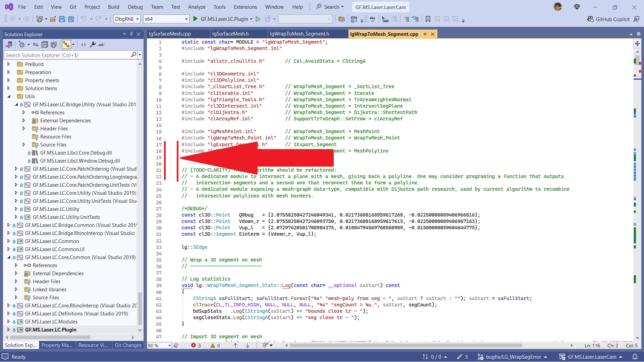Open the Build menu
The image size is (644, 362).
(113, 7)
